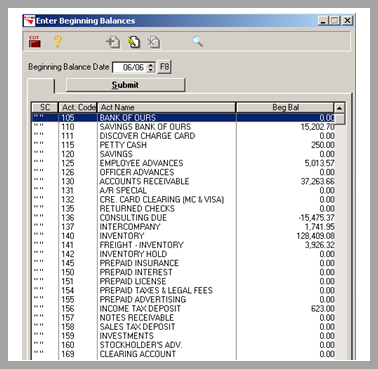Viewport: 378px width, 369px height.
Task: Click the 250.00 balance cell
Action: 322,145
